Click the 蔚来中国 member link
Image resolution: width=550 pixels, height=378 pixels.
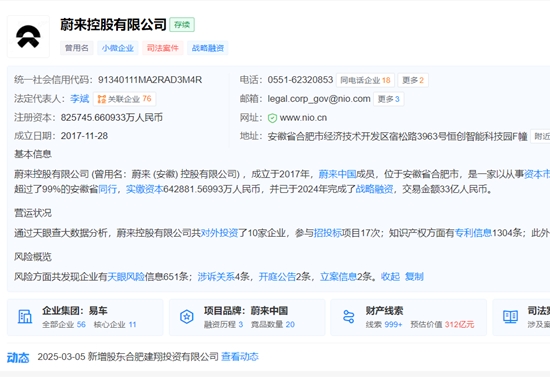337,174
